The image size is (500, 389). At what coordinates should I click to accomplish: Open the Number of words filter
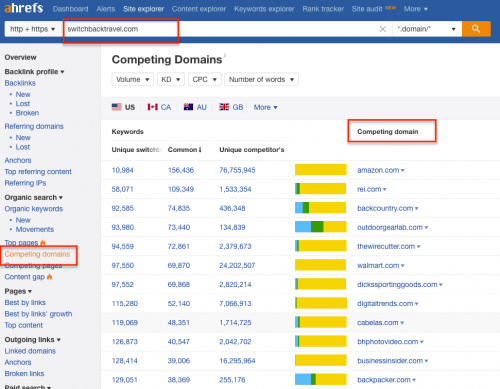pos(261,79)
